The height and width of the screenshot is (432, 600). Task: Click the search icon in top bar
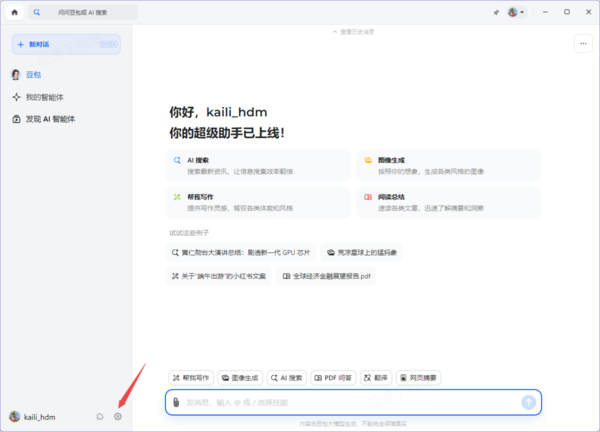(37, 12)
